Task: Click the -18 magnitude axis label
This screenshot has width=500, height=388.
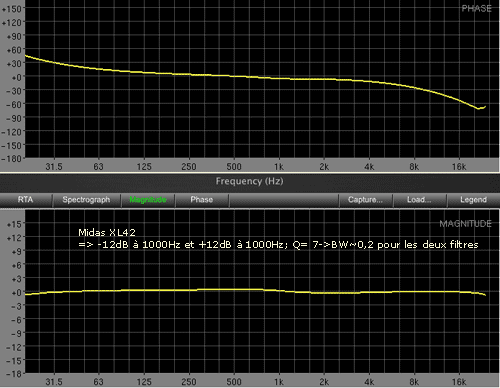Action: point(14,374)
